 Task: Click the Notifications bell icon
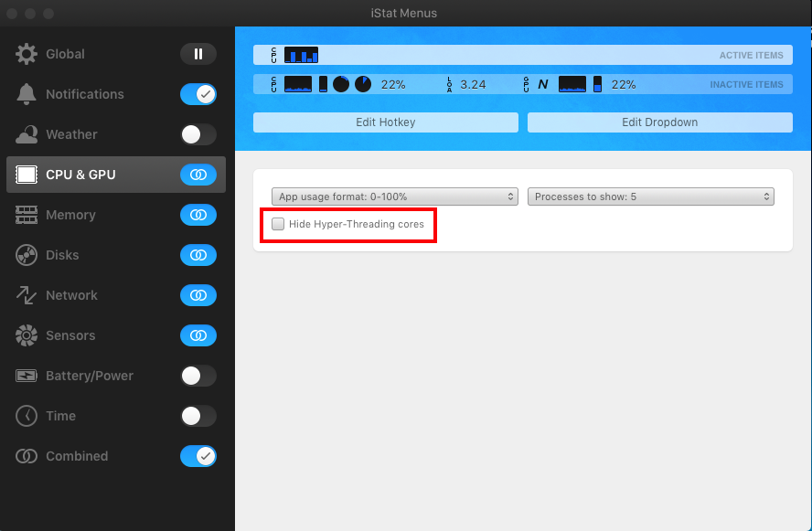27,94
